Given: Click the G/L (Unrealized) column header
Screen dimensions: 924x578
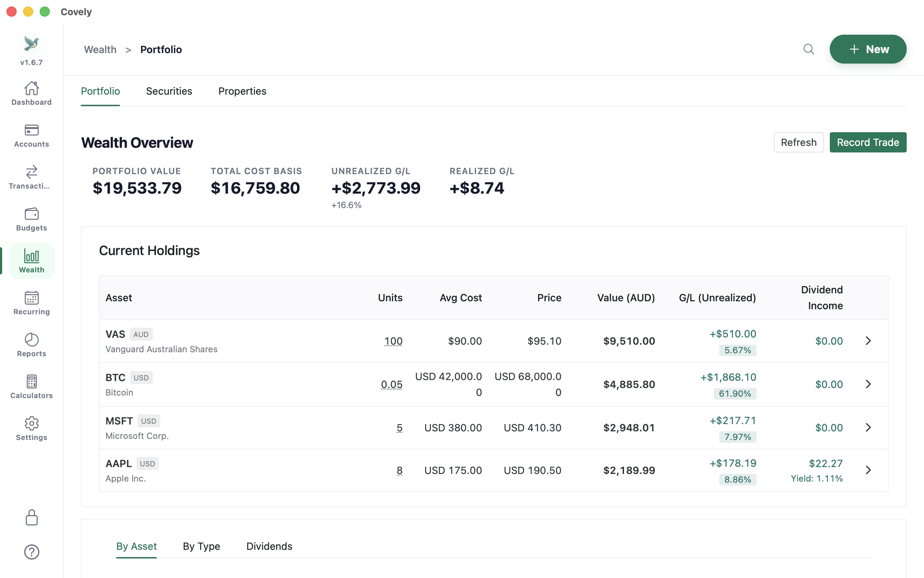Looking at the screenshot, I should [x=717, y=298].
